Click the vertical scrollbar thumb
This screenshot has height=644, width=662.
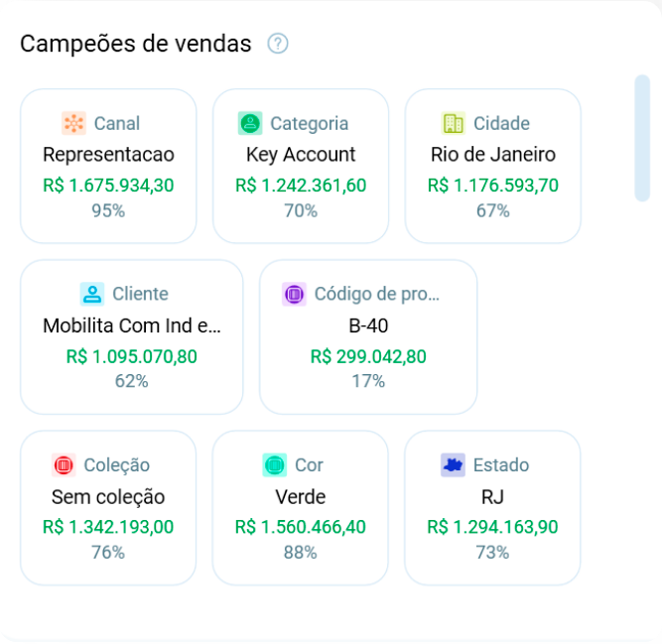click(x=642, y=138)
